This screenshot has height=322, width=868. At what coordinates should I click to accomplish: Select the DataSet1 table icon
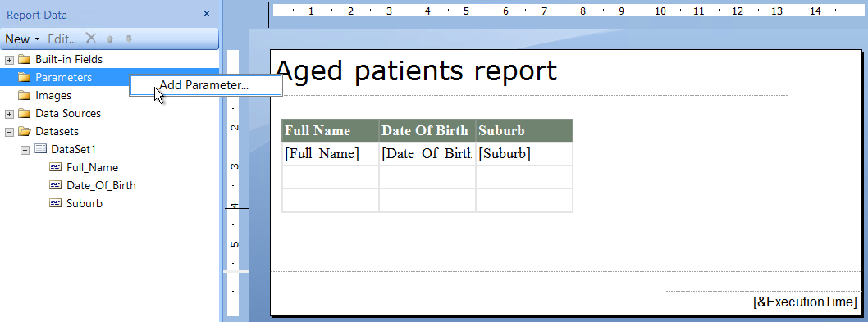pos(40,149)
